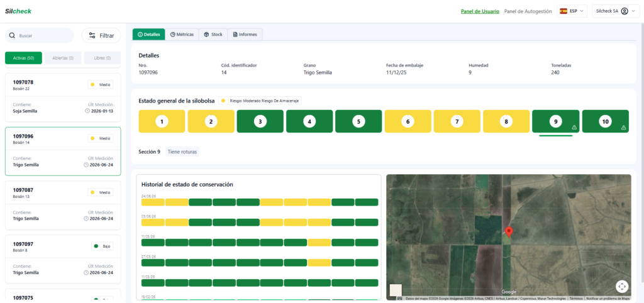
Task: Click the 27/03/26 history date
Action: tap(148, 256)
